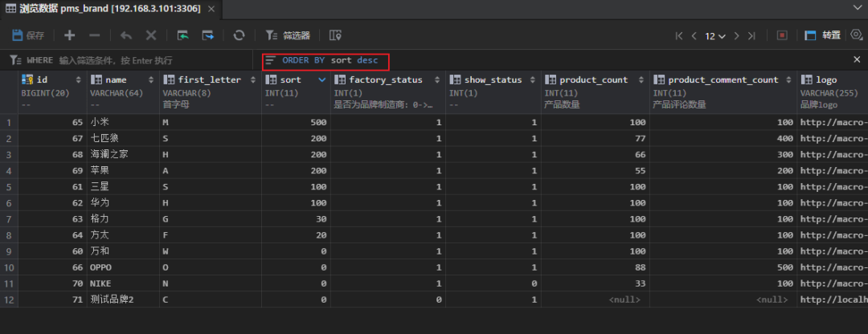The image size is (868, 334).
Task: Click product_count null cell in 测试品牌2 row
Action: click(596, 299)
